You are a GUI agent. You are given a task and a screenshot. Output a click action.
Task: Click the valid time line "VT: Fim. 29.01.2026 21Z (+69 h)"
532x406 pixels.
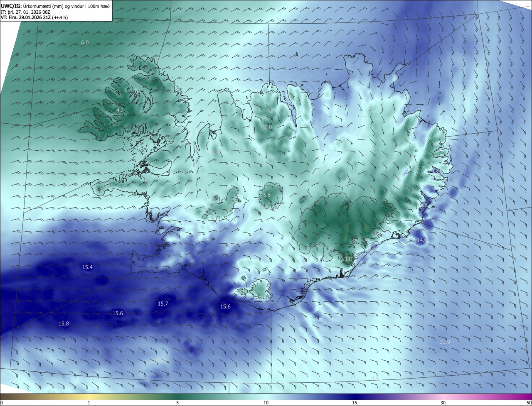34,17
